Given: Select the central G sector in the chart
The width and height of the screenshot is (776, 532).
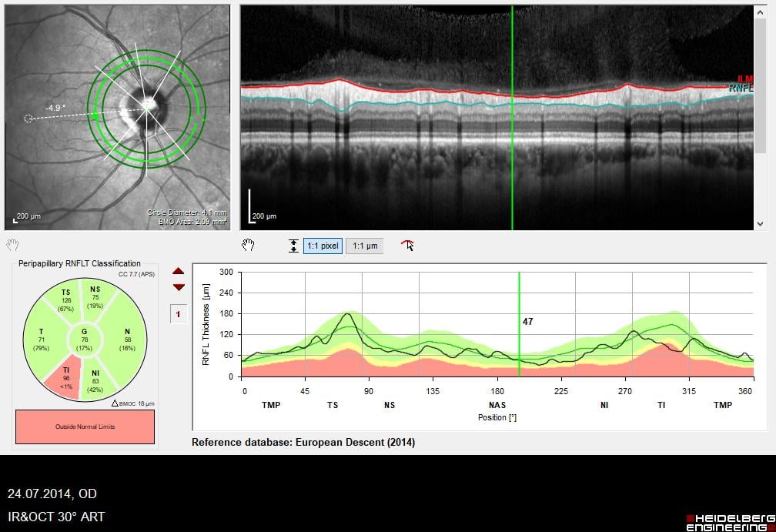Looking at the screenshot, I should point(85,339).
